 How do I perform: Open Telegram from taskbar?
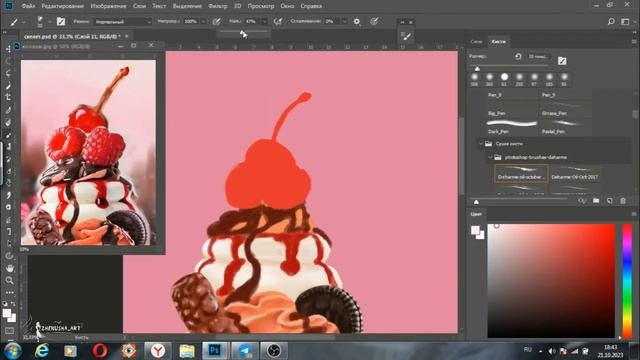pos(245,350)
